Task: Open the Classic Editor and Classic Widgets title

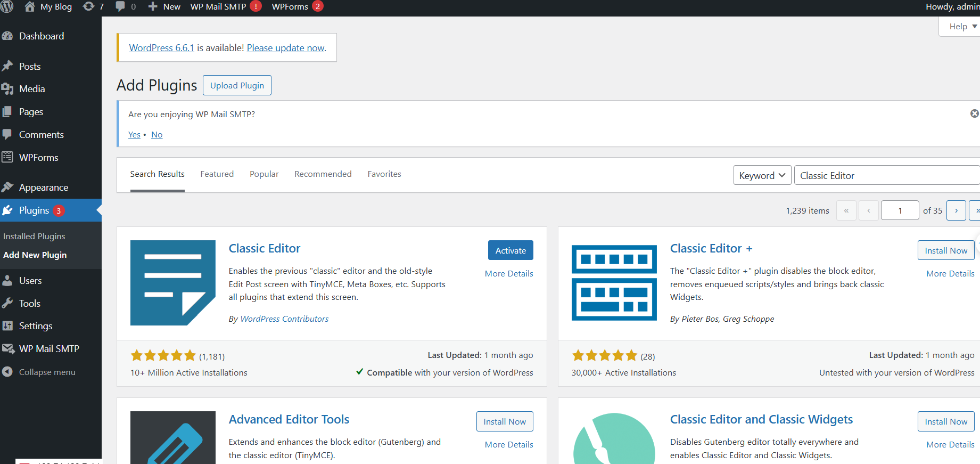Action: coord(761,419)
